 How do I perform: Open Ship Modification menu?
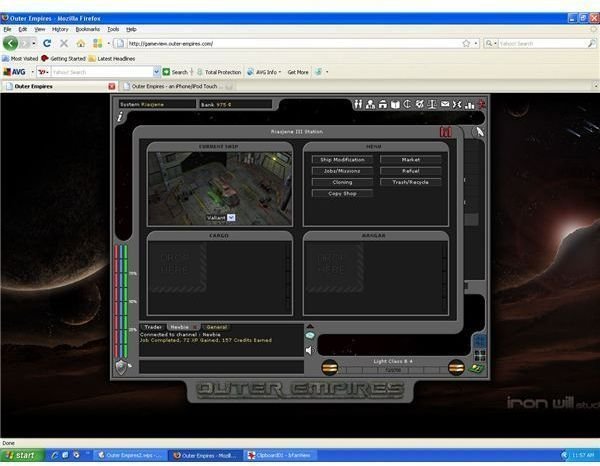(x=342, y=160)
